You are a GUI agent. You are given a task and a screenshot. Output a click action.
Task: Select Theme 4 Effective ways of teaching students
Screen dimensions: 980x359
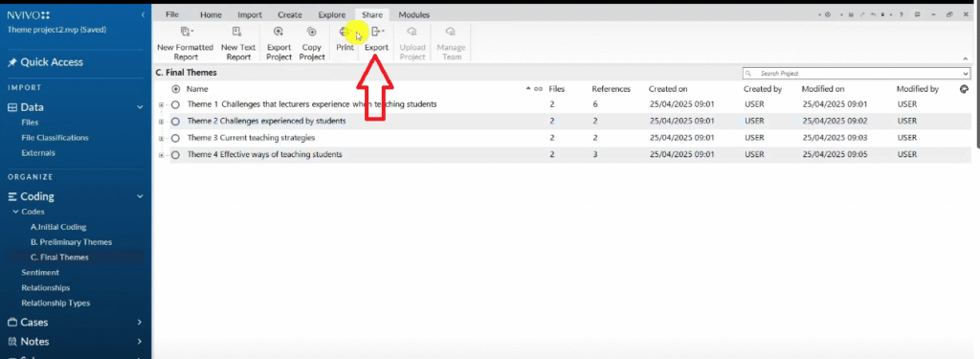(x=264, y=155)
